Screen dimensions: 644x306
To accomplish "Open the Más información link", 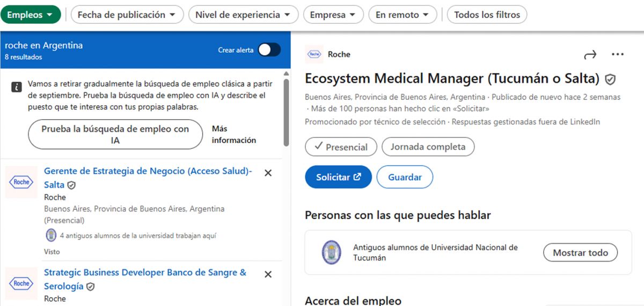I will point(234,134).
